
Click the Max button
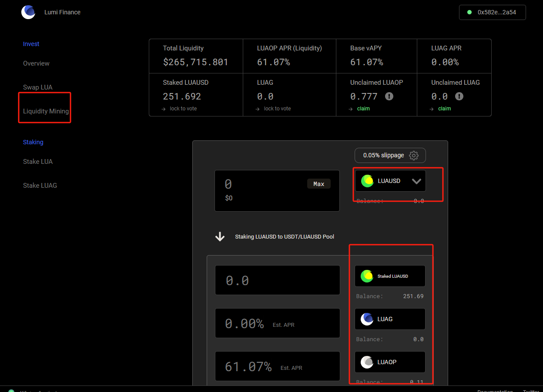[x=319, y=184]
